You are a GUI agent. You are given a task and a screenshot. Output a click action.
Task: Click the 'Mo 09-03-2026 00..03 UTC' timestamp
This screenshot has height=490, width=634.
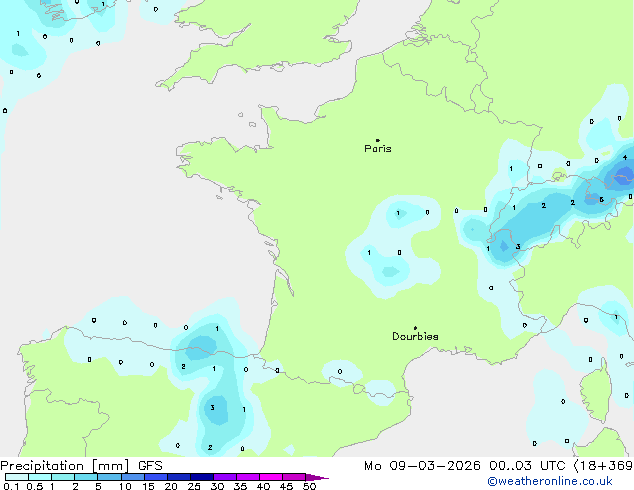tap(464, 466)
